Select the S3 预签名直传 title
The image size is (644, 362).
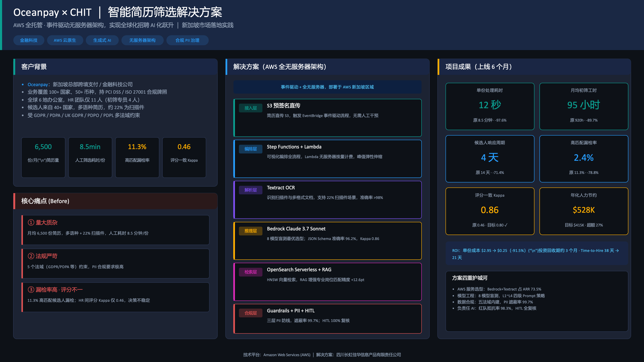click(283, 106)
